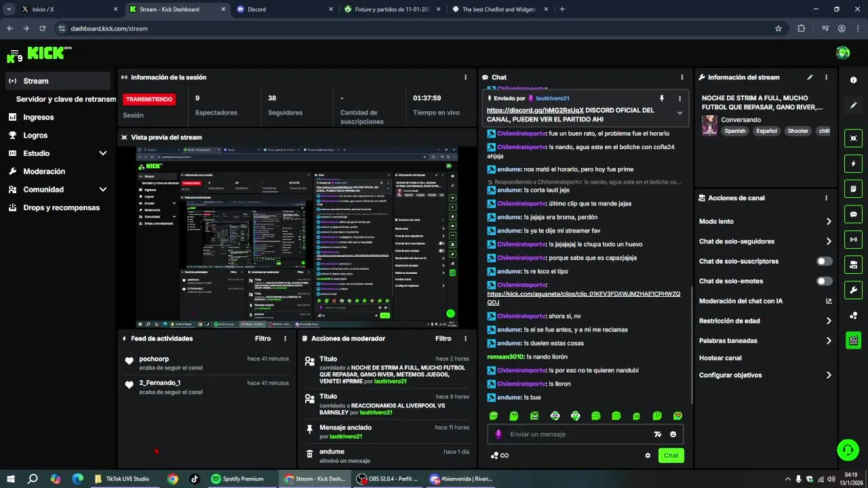
Task: Open Palabras baneadas chevron
Action: 829,340
